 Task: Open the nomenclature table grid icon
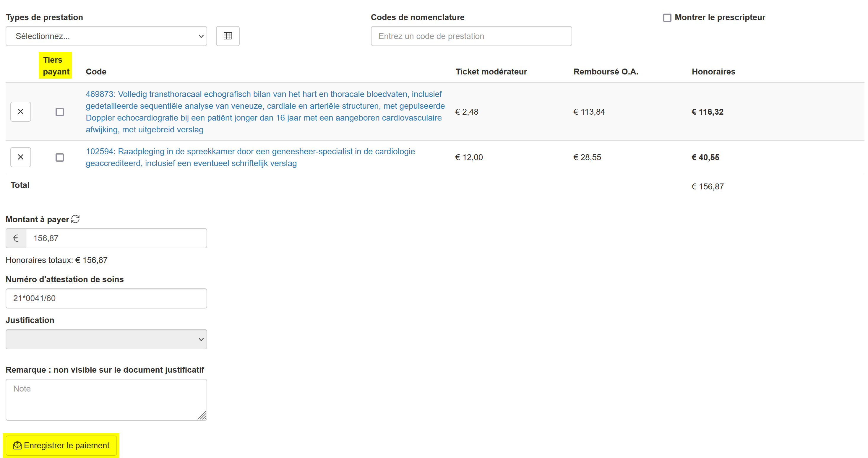click(228, 36)
